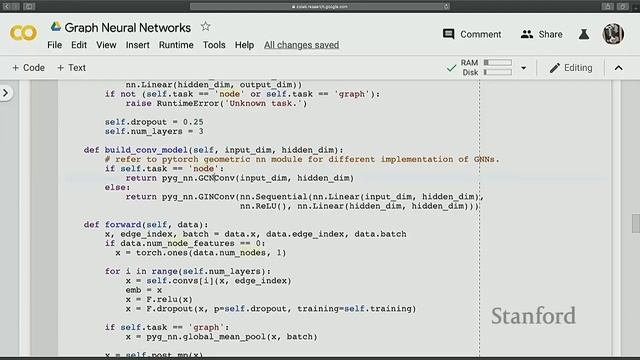
Task: Click the 'x = torch.ones' line
Action: click(201, 253)
